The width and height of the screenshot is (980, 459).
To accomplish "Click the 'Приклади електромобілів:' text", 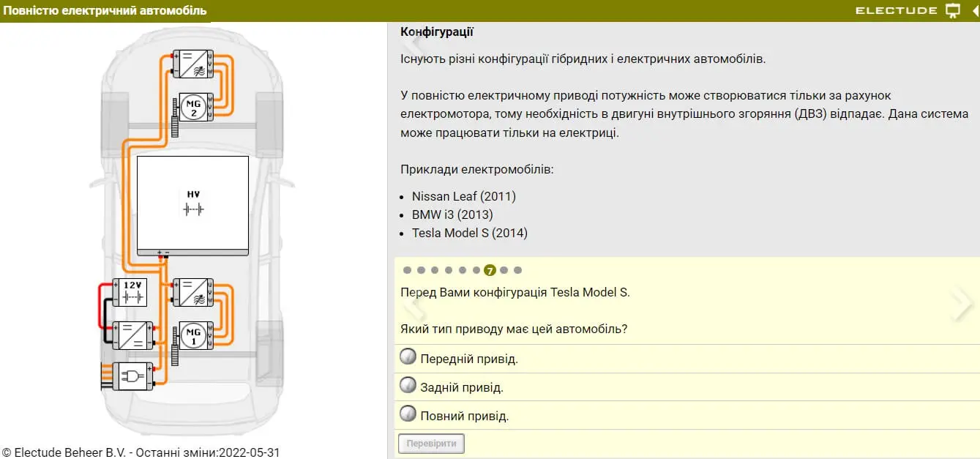I will 477,169.
